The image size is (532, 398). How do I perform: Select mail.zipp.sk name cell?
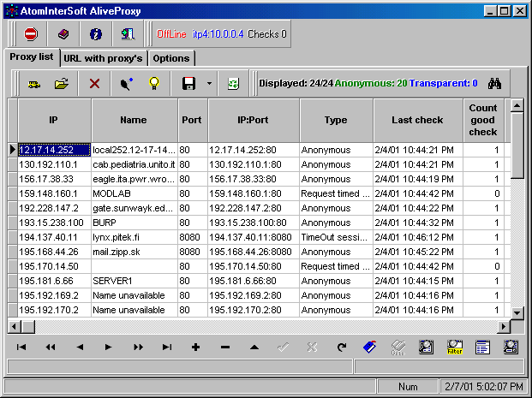134,252
